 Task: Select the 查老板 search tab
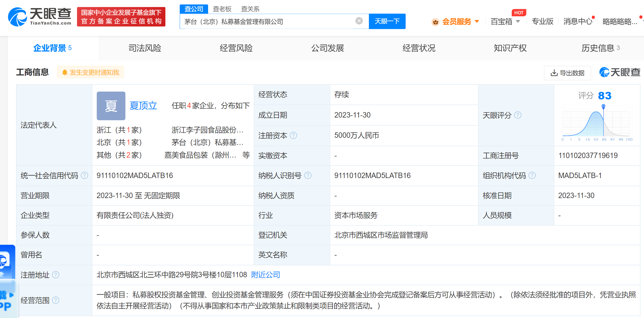coord(222,9)
